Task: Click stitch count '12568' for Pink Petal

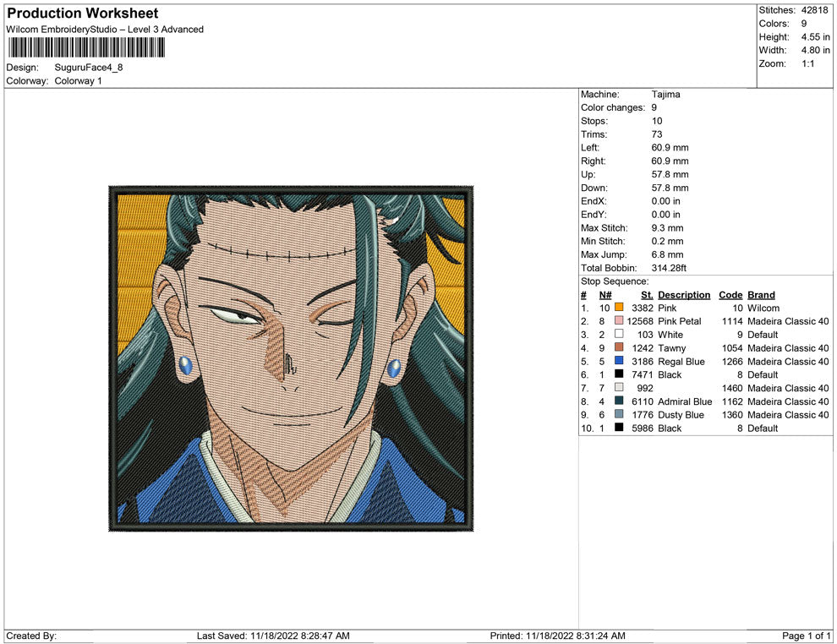Action: click(x=640, y=321)
